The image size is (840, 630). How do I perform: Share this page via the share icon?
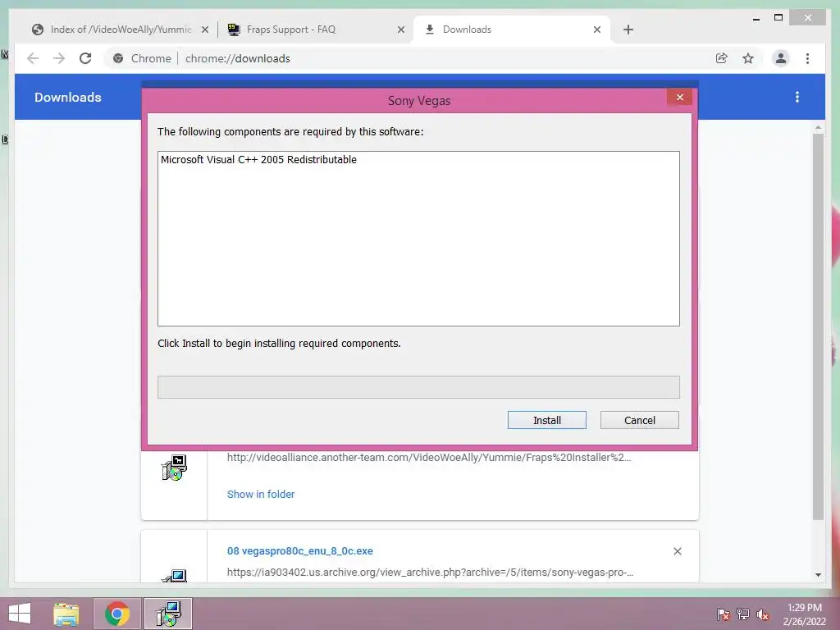[722, 58]
